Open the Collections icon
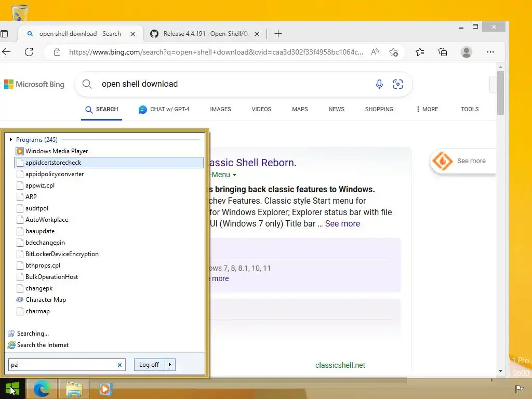This screenshot has width=532, height=399. coord(443,52)
